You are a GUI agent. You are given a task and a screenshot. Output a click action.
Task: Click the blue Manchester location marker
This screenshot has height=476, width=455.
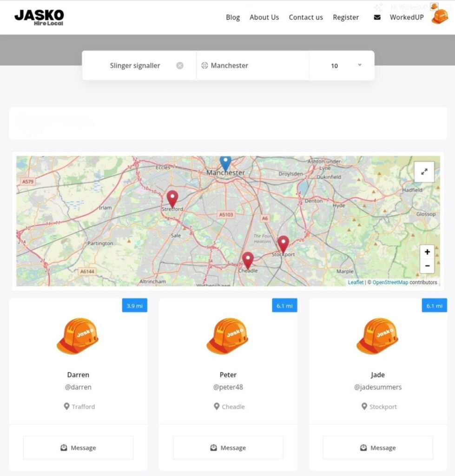pyautogui.click(x=225, y=163)
